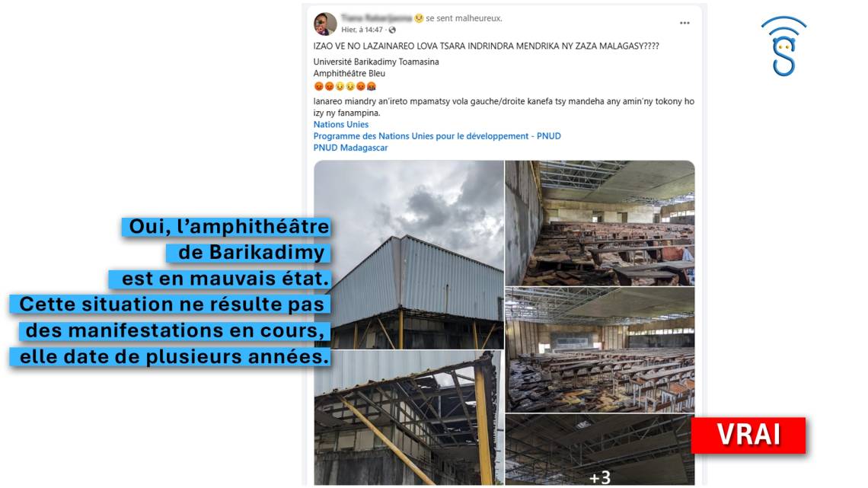Click the post author's profile picture

click(x=326, y=24)
